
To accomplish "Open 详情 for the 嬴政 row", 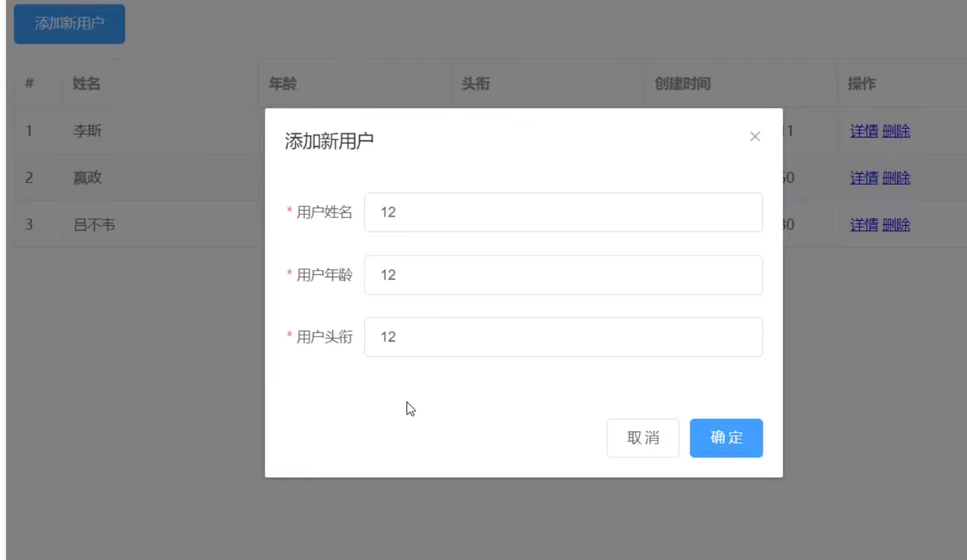I will (863, 178).
